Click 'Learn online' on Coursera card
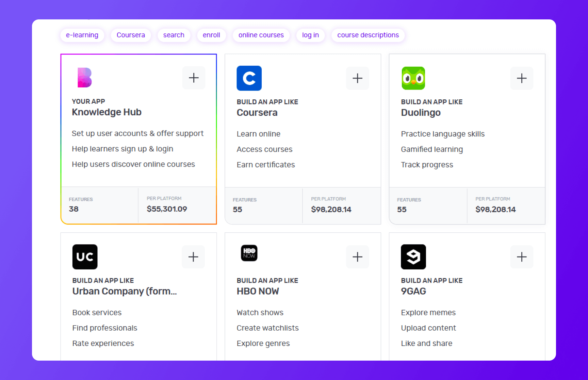 tap(258, 134)
